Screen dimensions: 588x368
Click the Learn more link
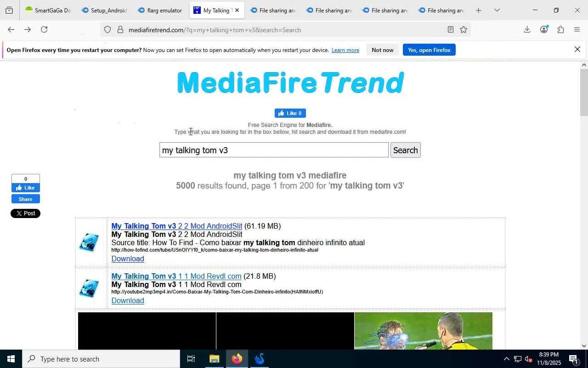345,50
